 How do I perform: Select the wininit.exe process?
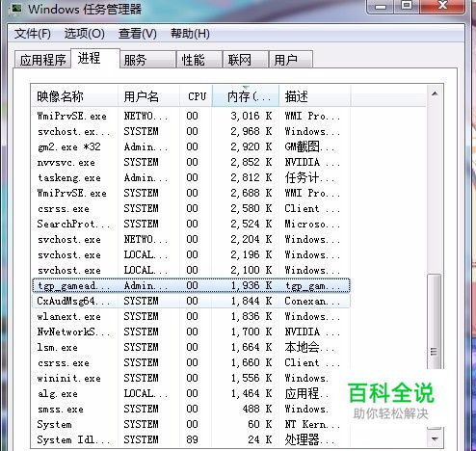(x=191, y=378)
